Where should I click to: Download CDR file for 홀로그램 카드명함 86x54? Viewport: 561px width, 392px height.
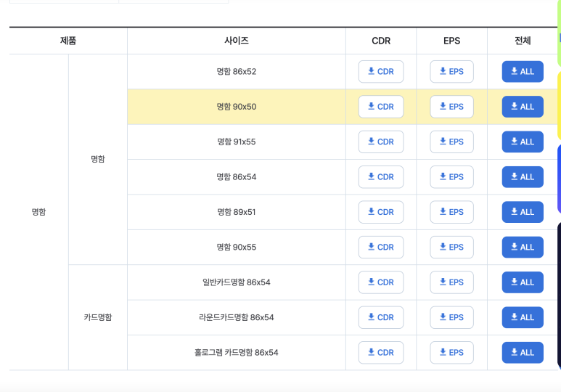coord(381,352)
